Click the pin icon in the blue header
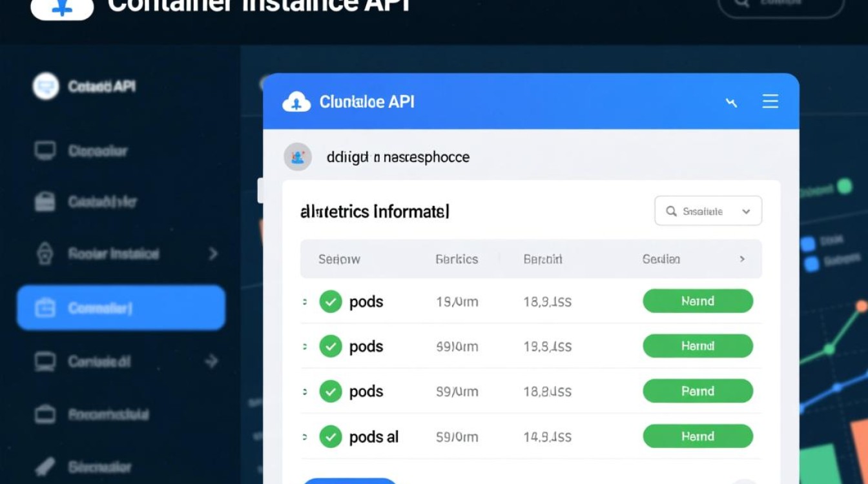The image size is (868, 484). (731, 102)
